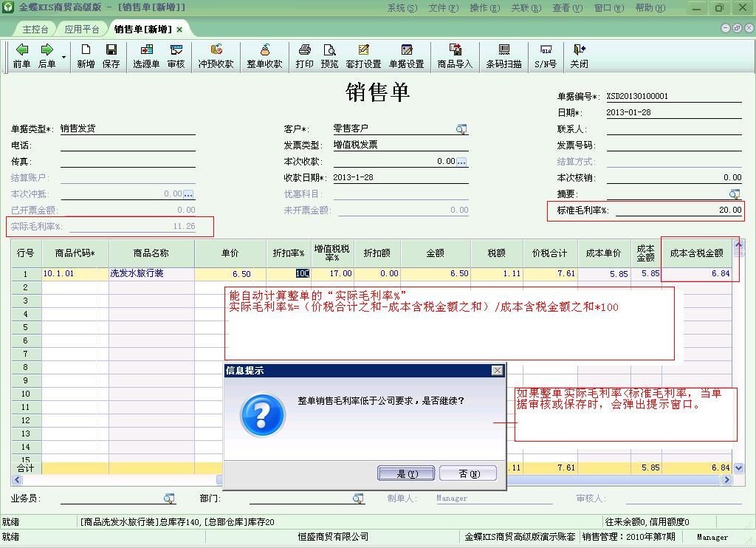Open template print settings 套打设置
This screenshot has height=548, width=756.
(363, 56)
